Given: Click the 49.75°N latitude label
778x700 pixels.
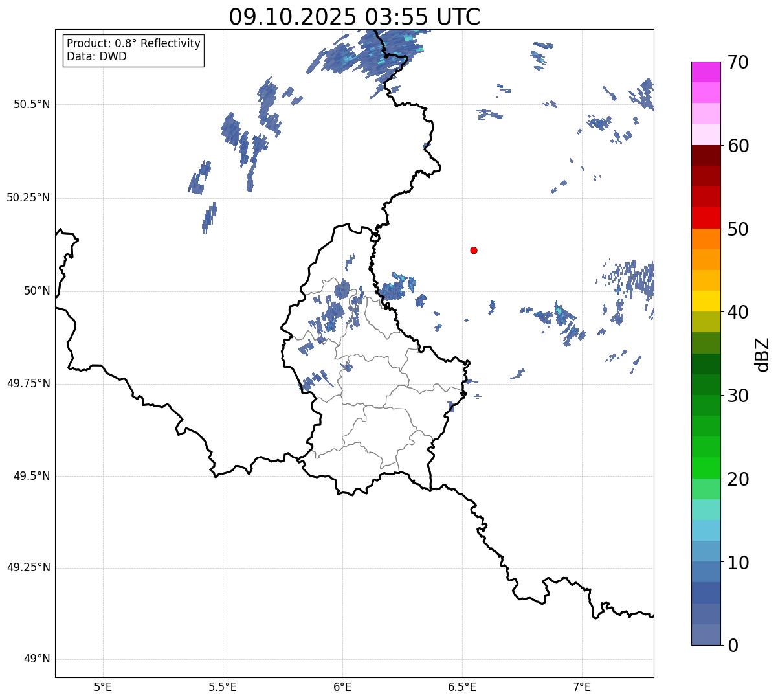Looking at the screenshot, I should (28, 383).
